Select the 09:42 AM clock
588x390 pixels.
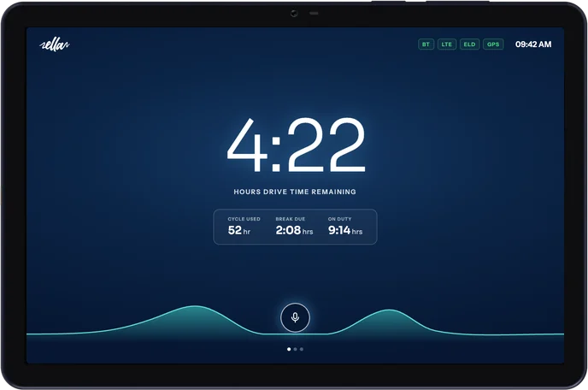533,44
